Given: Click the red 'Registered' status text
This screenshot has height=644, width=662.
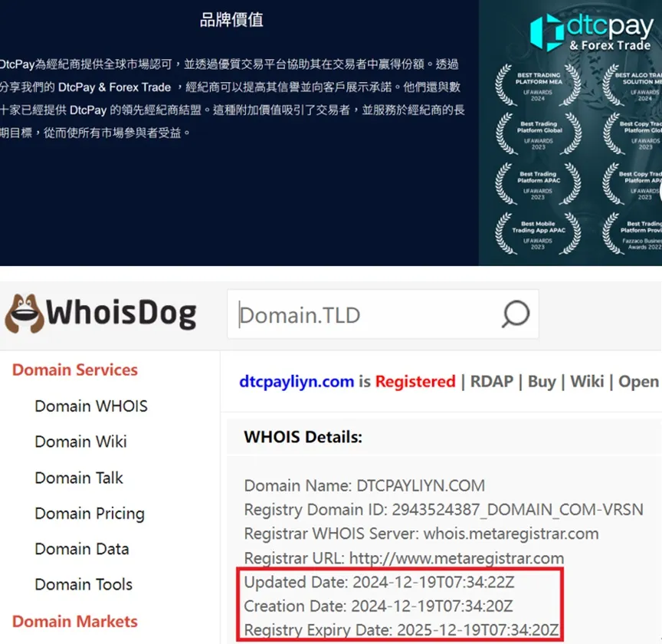Looking at the screenshot, I should click(x=415, y=382).
